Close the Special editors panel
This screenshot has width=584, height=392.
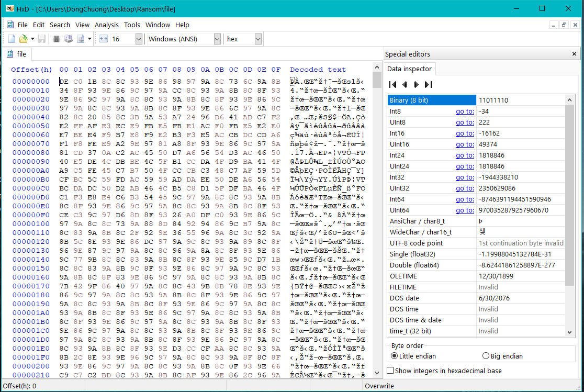pos(574,54)
